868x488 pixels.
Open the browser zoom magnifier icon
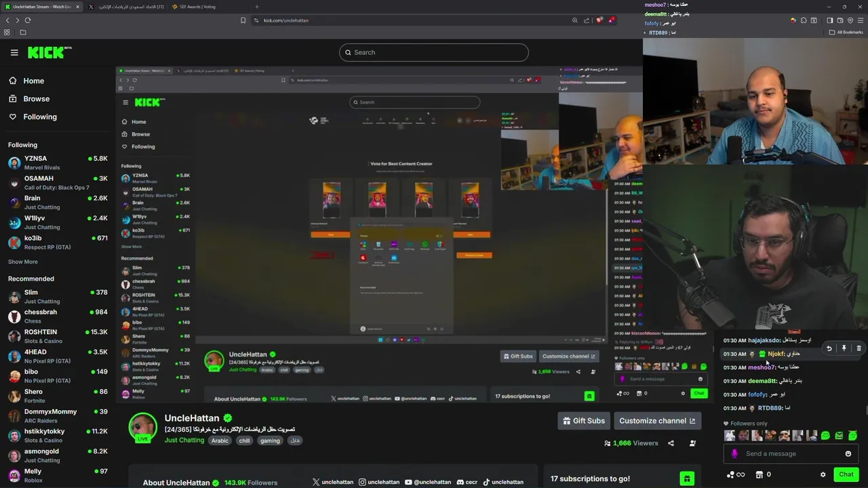tap(575, 20)
